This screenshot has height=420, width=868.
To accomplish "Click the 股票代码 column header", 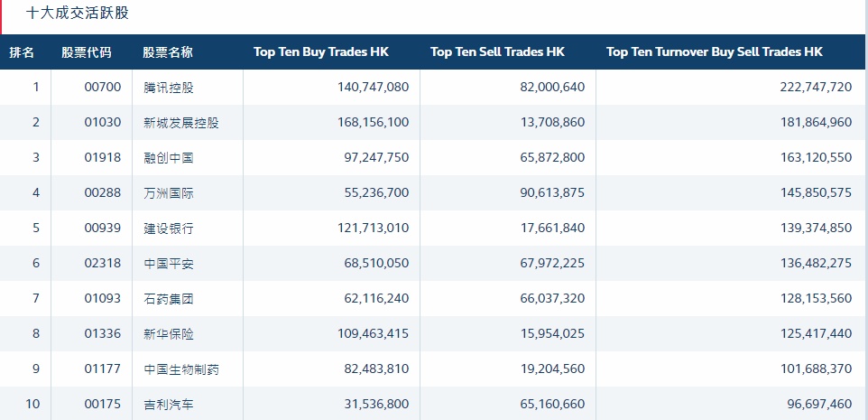I will tap(87, 52).
